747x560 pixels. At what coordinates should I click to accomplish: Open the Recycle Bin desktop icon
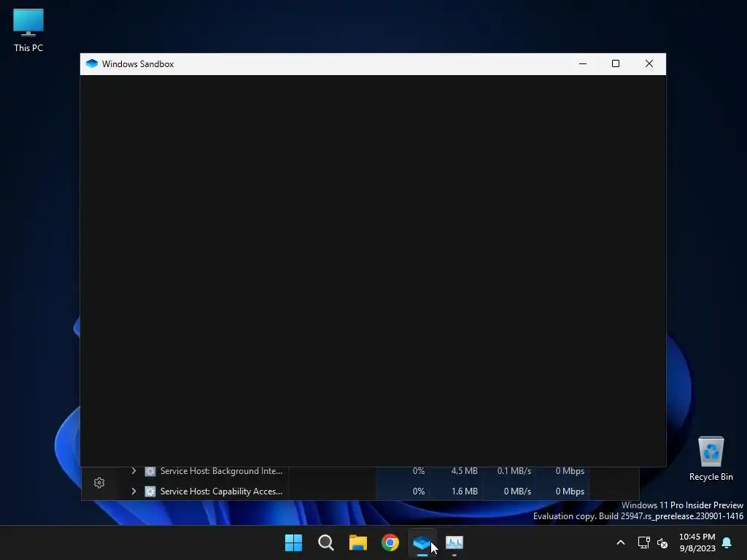tap(711, 459)
